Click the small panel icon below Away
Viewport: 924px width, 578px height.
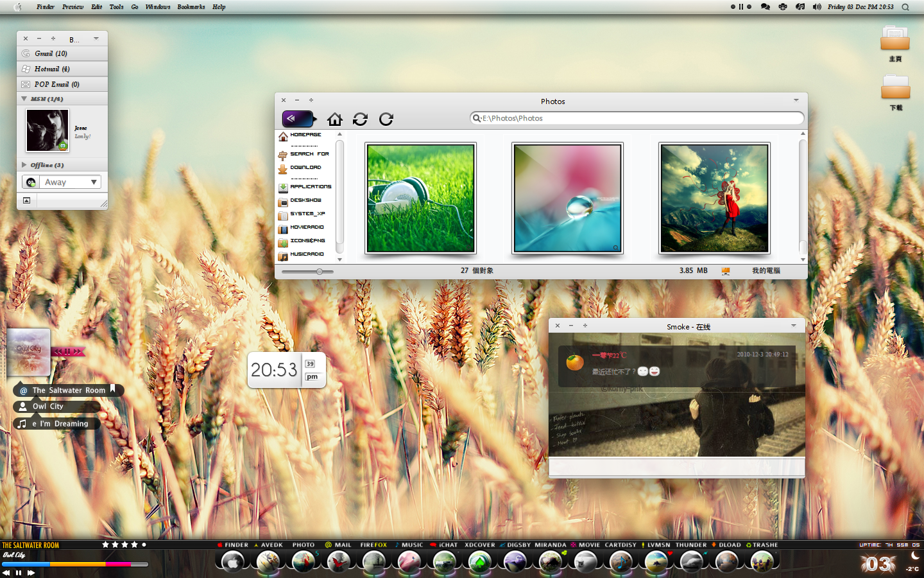(26, 201)
